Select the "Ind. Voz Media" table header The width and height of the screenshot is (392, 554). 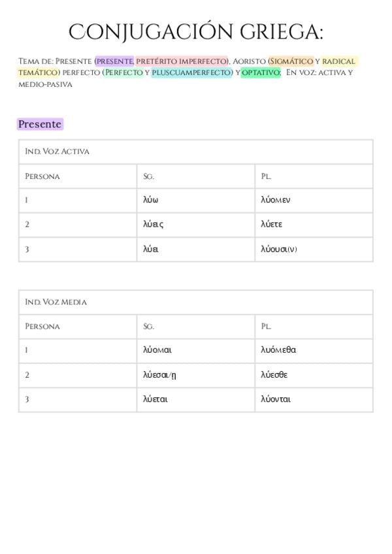pos(56,302)
